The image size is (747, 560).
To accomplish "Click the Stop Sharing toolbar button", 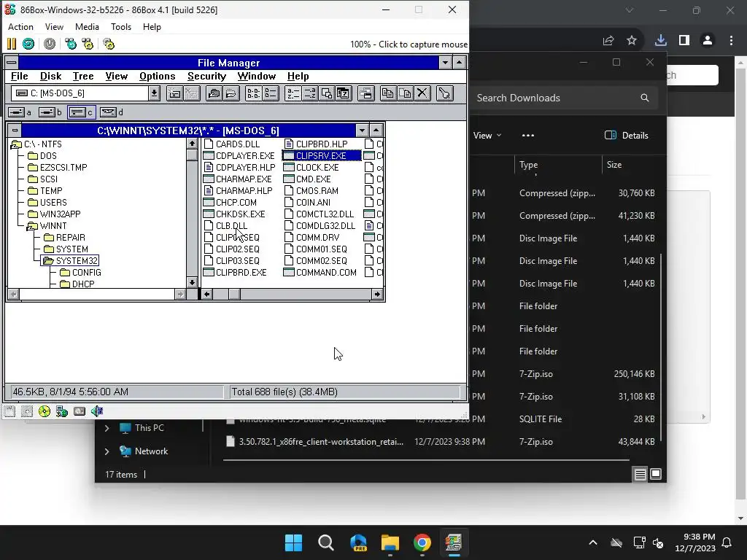I will [x=231, y=93].
